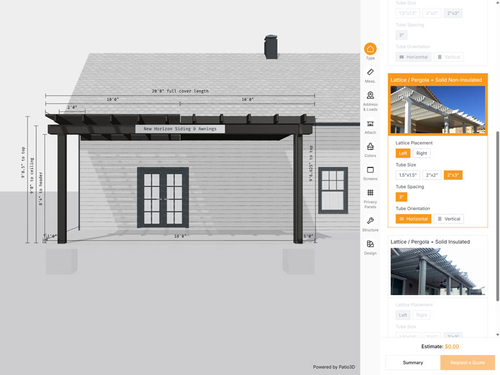Click the 9'0" to ceiling dimension label
This screenshot has width=500, height=375.
tap(32, 176)
